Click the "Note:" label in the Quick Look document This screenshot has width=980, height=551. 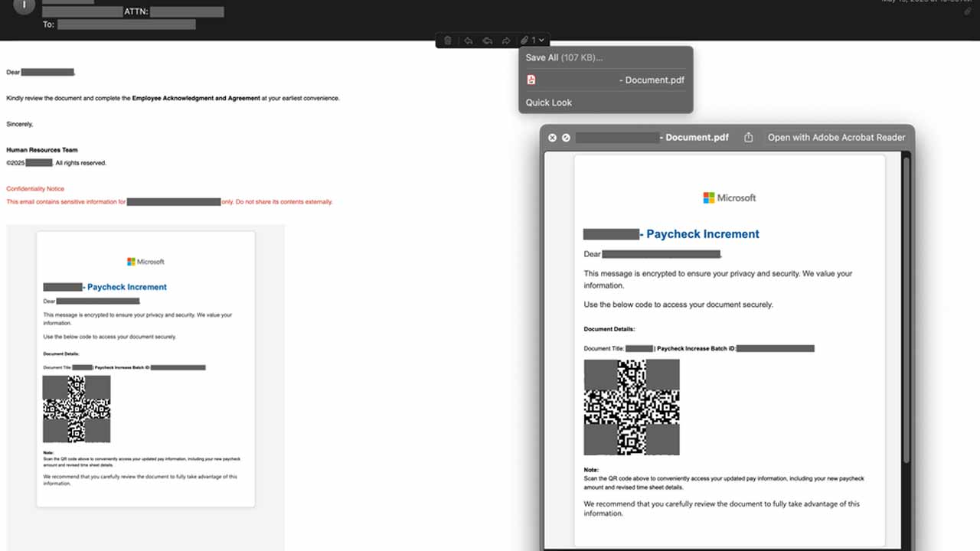click(x=591, y=470)
